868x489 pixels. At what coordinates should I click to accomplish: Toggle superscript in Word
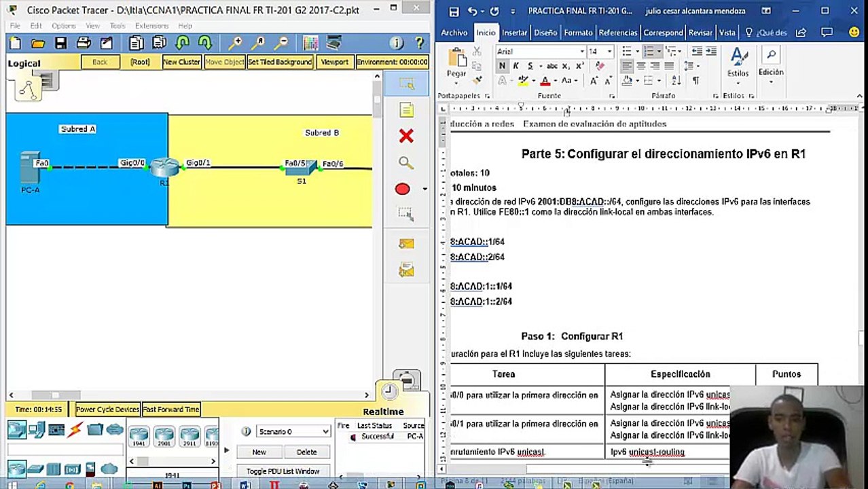click(581, 66)
